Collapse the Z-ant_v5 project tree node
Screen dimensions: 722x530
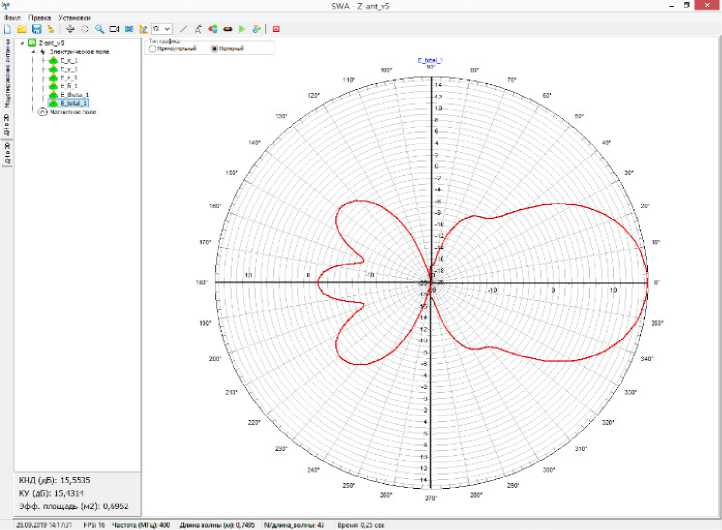point(22,43)
